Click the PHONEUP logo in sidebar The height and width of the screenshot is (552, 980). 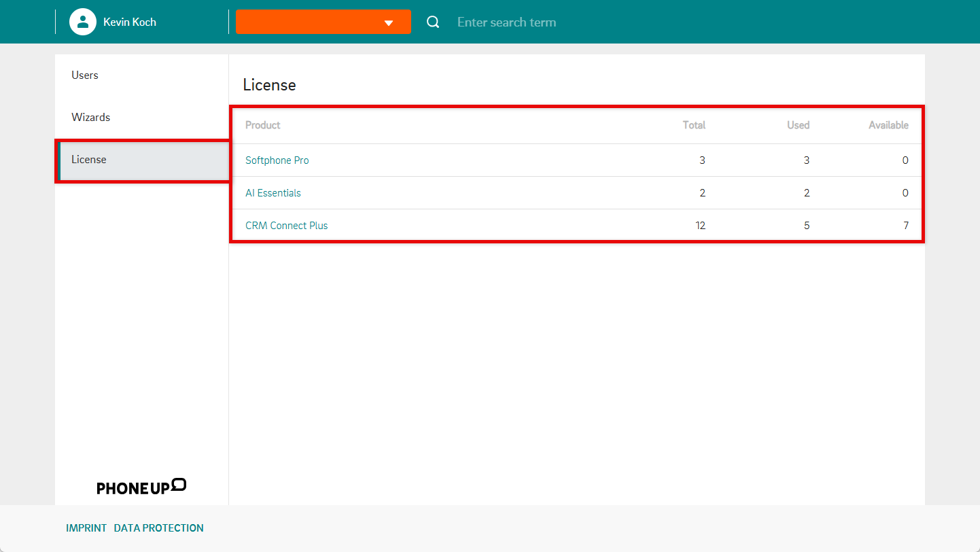point(141,486)
